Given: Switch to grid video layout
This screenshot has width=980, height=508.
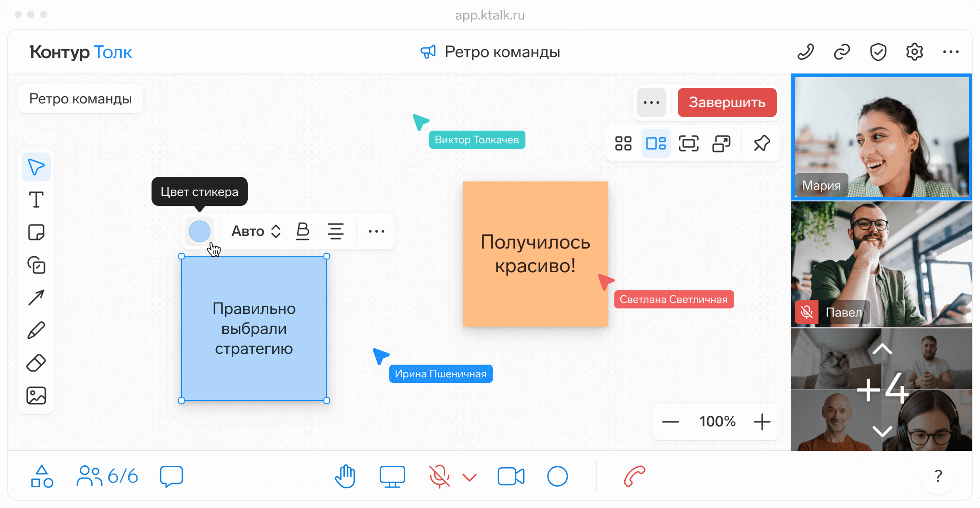Looking at the screenshot, I should coord(623,143).
